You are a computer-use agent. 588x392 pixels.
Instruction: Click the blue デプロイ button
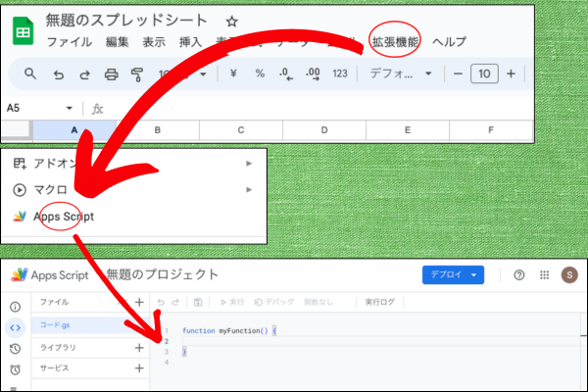coord(453,275)
